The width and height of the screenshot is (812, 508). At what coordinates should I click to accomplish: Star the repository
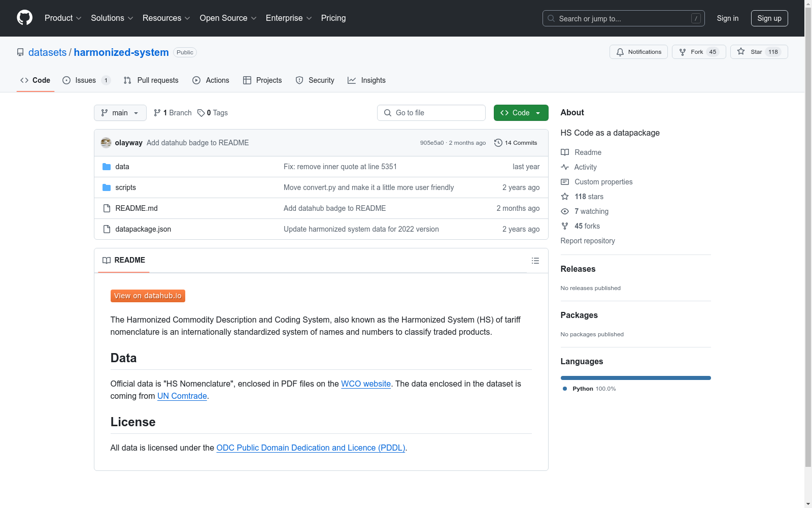[759, 52]
